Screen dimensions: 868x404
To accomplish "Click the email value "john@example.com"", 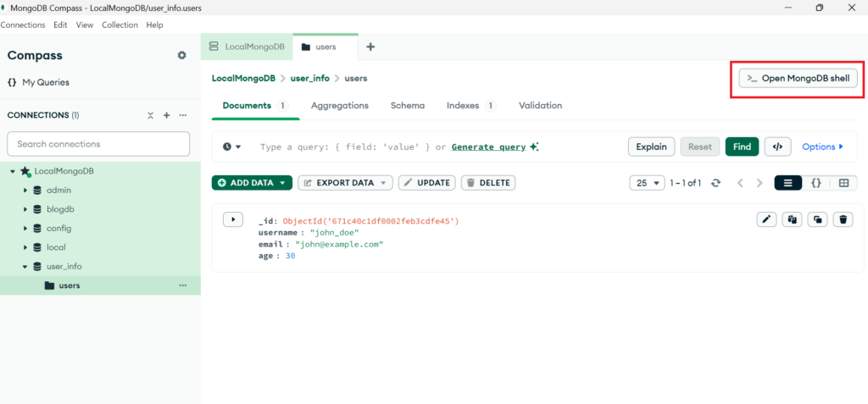I will pos(339,244).
